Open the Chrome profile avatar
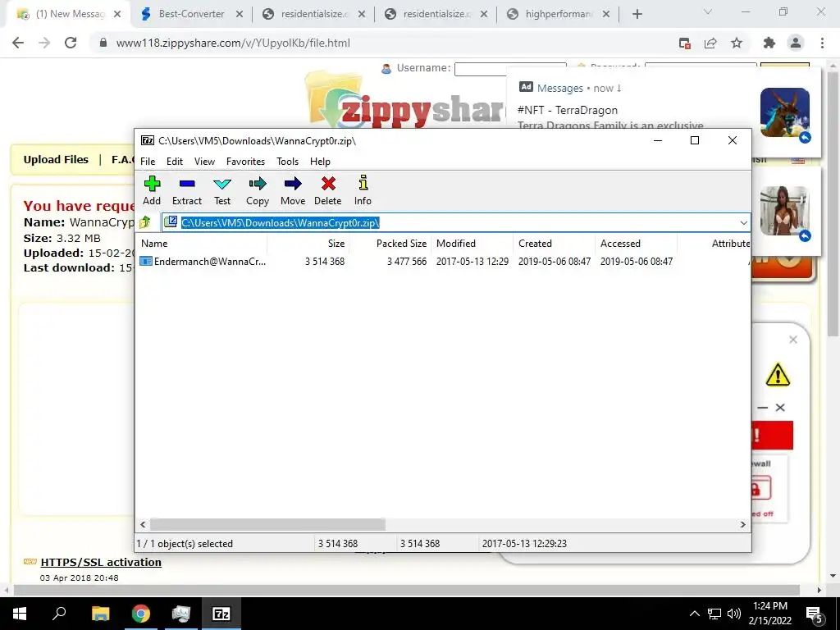The height and width of the screenshot is (630, 840). (796, 43)
